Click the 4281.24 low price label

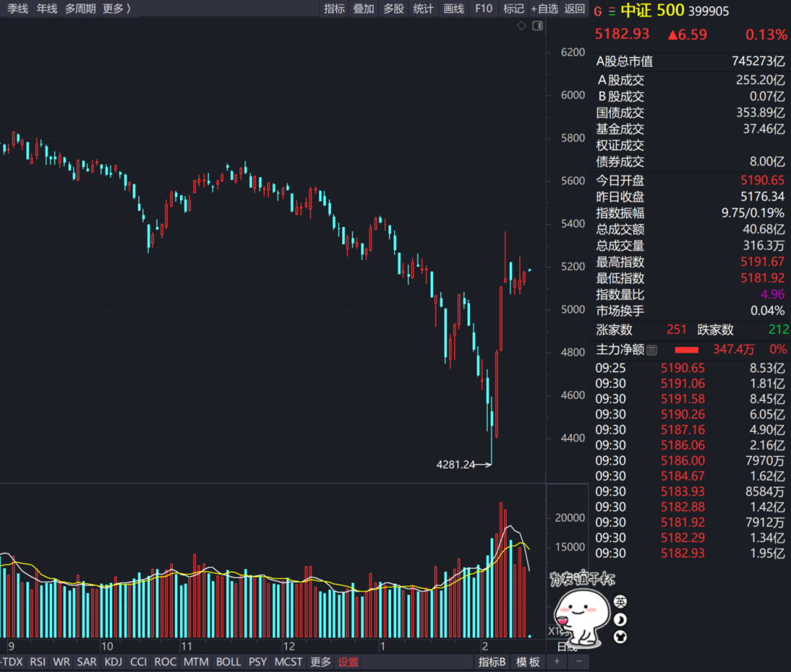pyautogui.click(x=456, y=464)
